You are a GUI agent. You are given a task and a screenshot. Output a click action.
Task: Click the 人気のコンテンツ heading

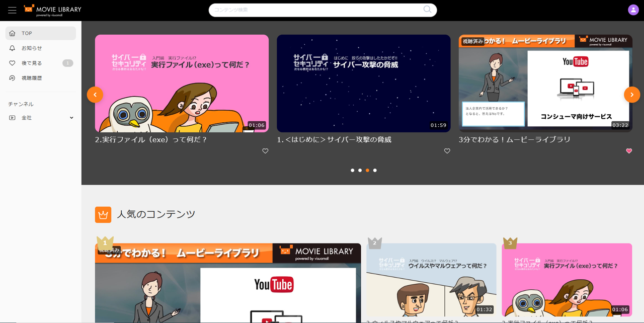[x=156, y=214]
